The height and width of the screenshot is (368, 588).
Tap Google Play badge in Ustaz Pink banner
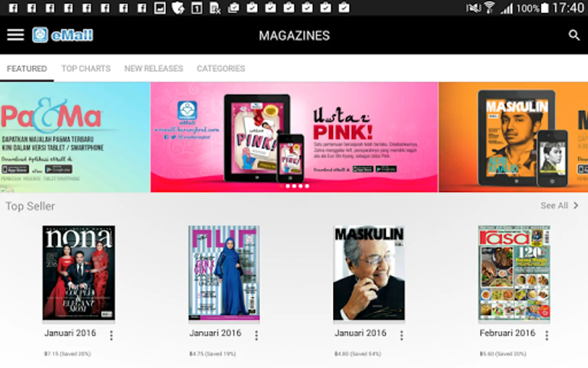point(386,169)
